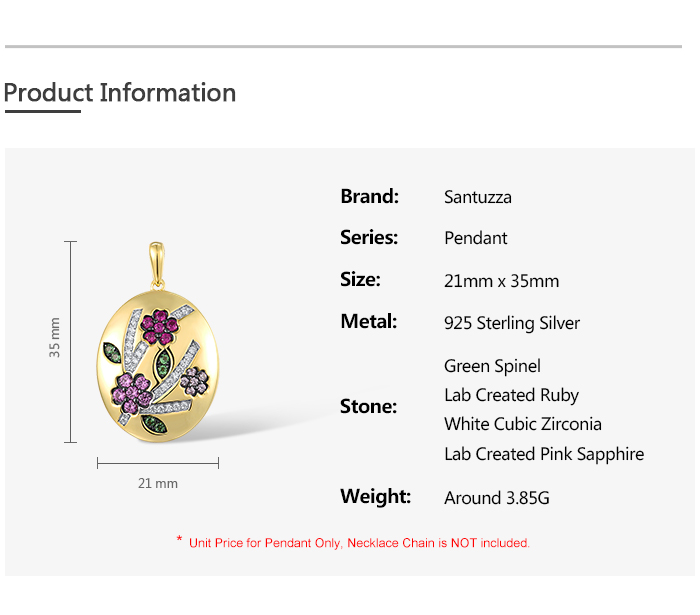Screen dimensions: 700x615
Task: Click the red chain-not-included notice
Action: pyautogui.click(x=353, y=543)
